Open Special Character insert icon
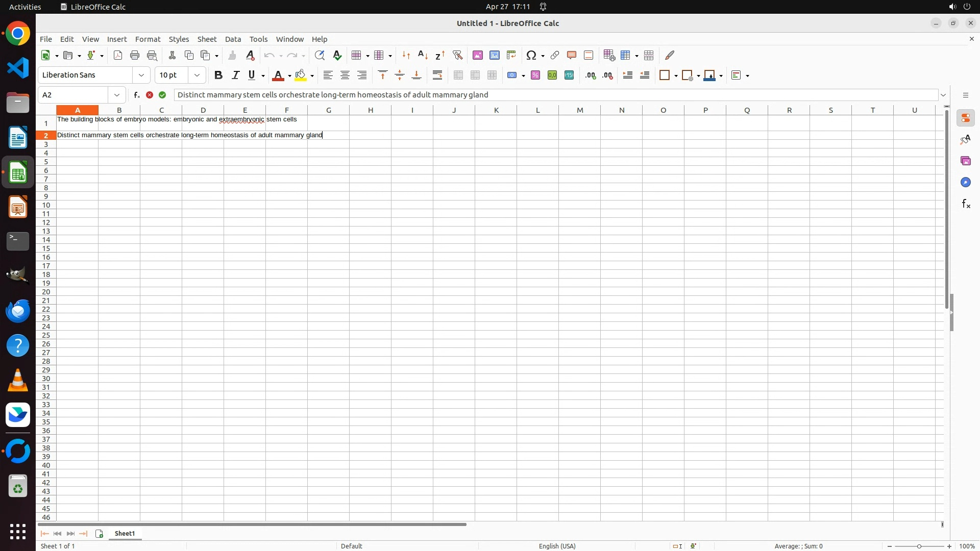The height and width of the screenshot is (551, 980). 531,55
